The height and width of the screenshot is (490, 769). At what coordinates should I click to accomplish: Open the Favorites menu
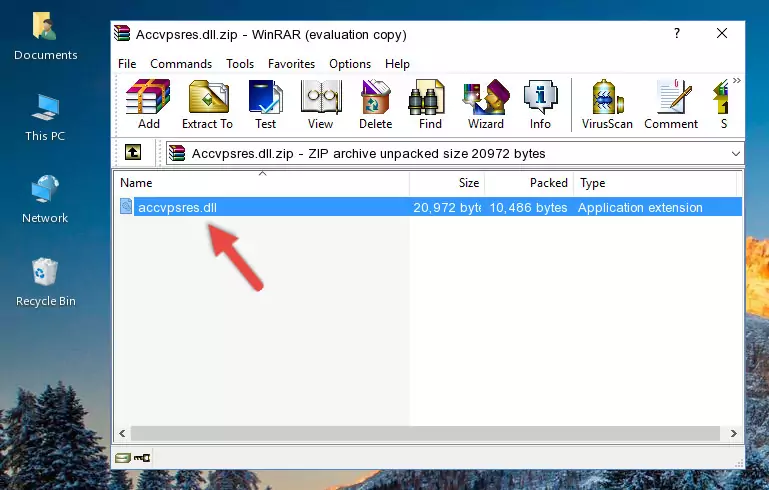click(291, 64)
